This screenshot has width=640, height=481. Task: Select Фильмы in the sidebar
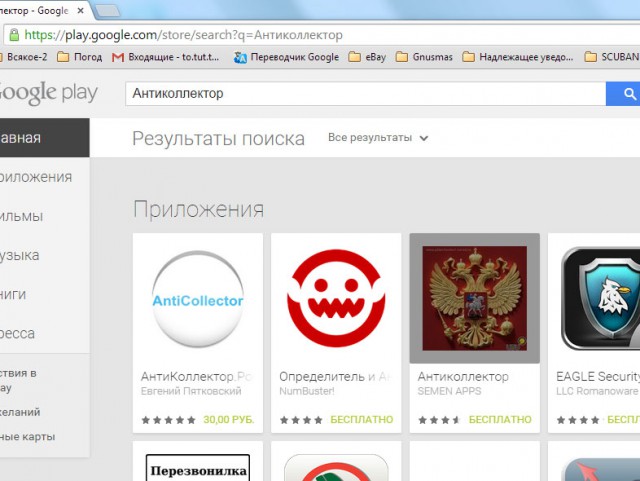[x=21, y=216]
